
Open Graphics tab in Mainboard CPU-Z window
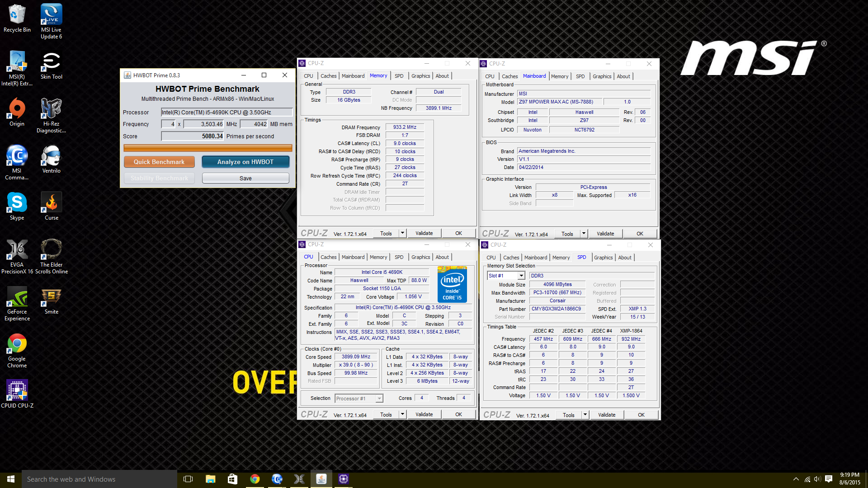[x=602, y=76]
